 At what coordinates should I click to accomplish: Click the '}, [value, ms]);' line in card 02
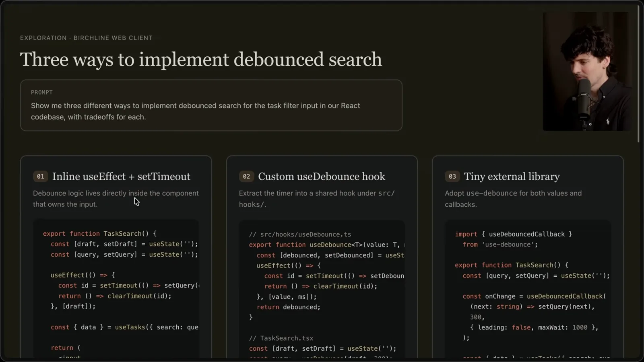click(x=287, y=296)
